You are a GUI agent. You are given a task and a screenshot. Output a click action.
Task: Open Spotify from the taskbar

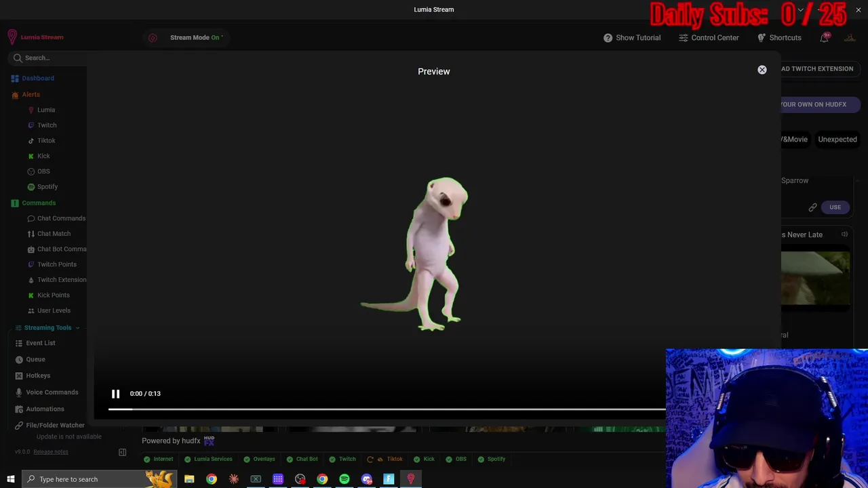(x=344, y=479)
